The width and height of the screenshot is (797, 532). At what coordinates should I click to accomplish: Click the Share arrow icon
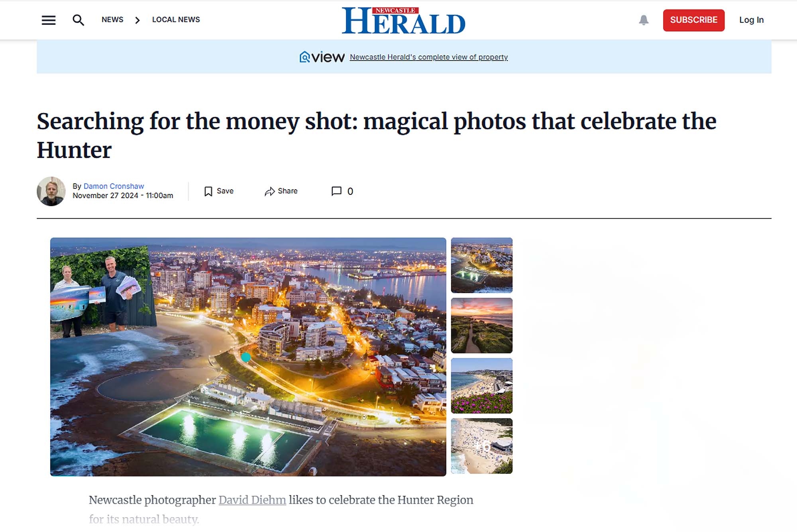coord(270,191)
